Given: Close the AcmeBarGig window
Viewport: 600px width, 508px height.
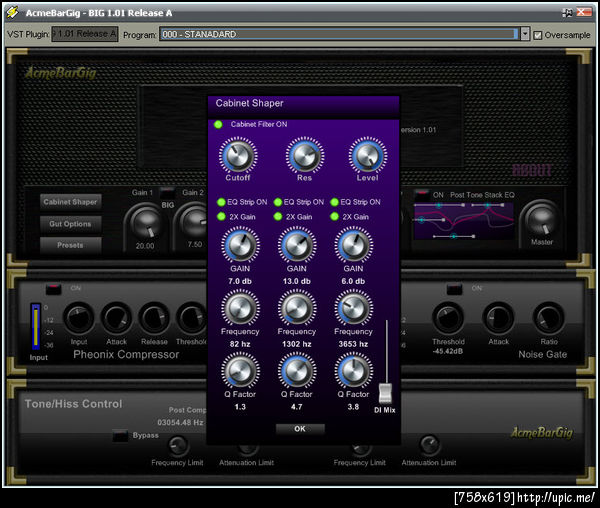Looking at the screenshot, I should (584, 12).
